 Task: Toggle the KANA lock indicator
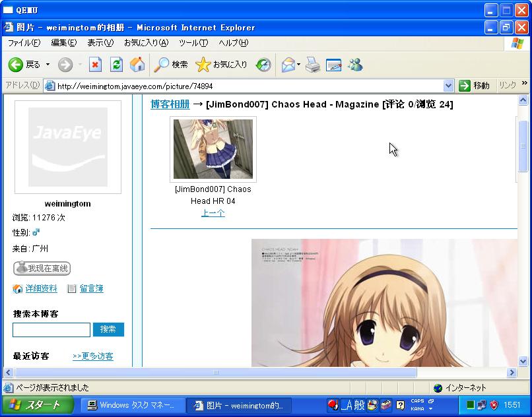[x=417, y=409]
